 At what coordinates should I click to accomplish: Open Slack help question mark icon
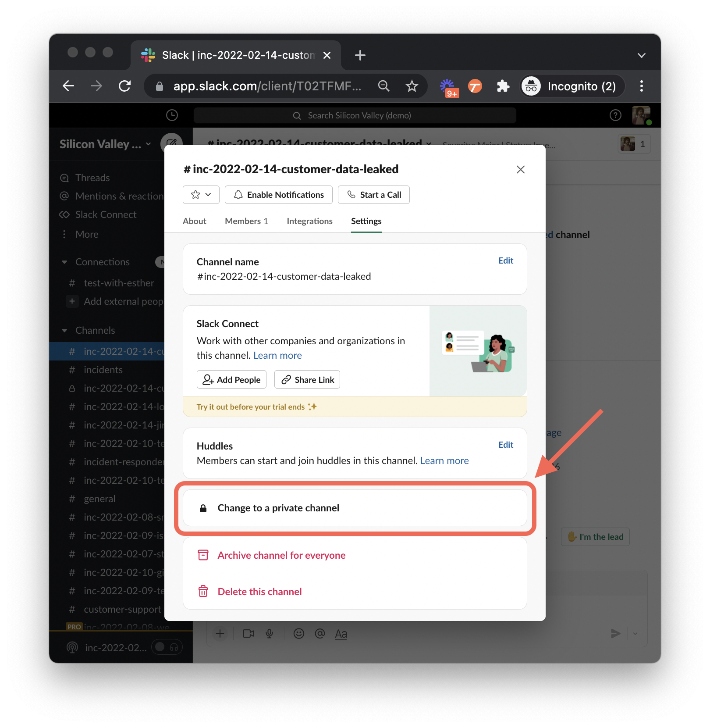click(x=615, y=115)
